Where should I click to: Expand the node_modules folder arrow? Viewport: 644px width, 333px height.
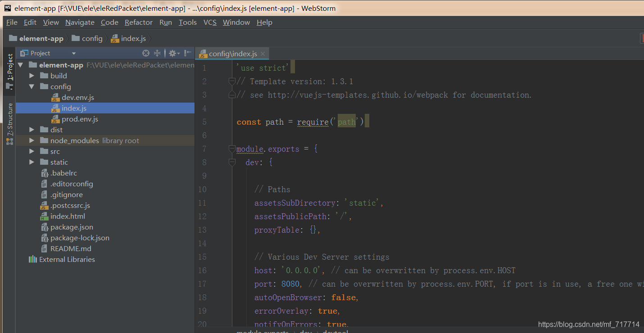(32, 140)
